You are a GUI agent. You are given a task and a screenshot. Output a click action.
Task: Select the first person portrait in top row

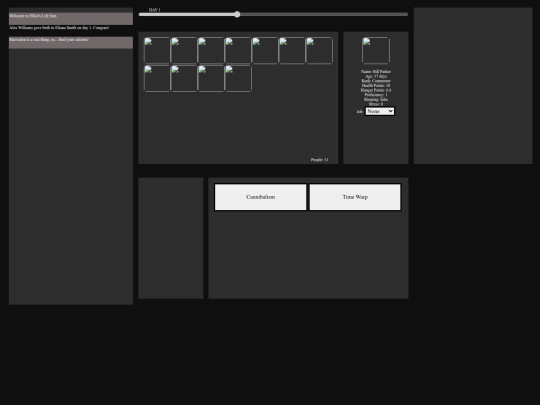tap(157, 50)
